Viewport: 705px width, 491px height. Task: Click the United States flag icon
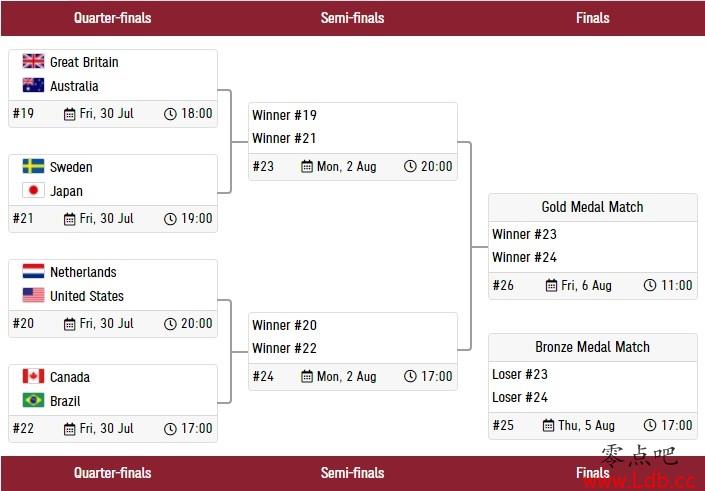(33, 295)
